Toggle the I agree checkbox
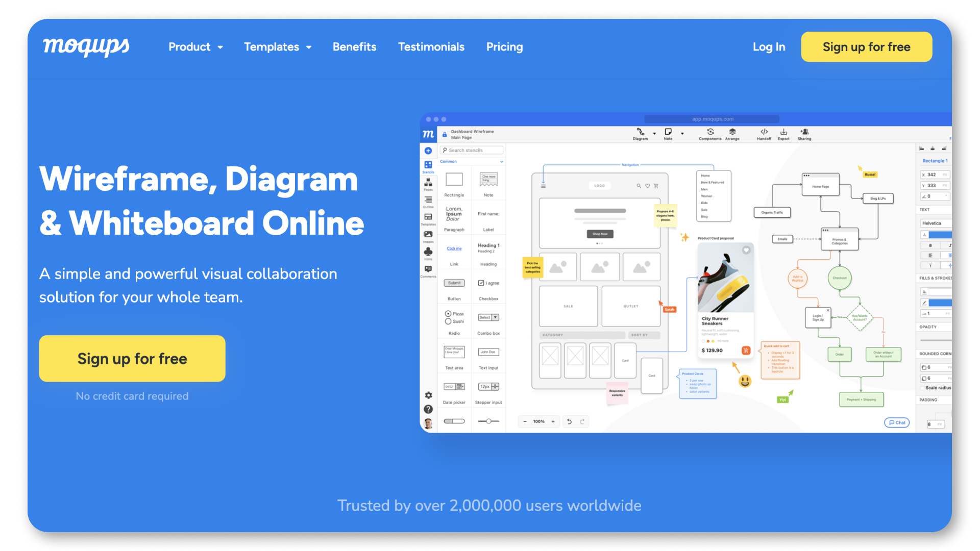This screenshot has height=551, width=980. point(481,282)
